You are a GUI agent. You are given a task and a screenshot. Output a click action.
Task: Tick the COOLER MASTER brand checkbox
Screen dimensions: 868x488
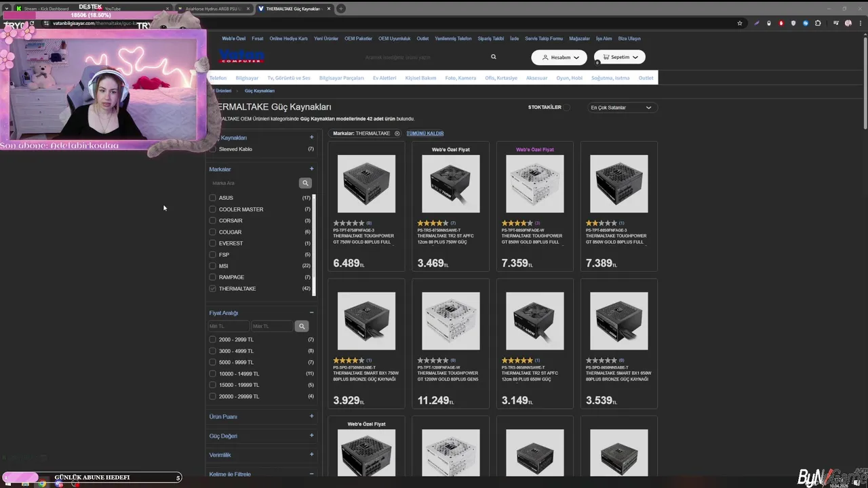click(x=213, y=209)
